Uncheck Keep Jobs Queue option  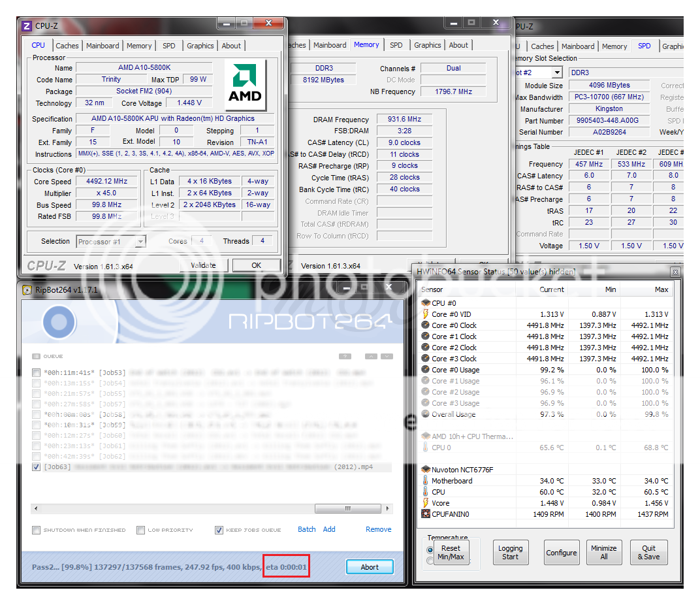coord(219,530)
